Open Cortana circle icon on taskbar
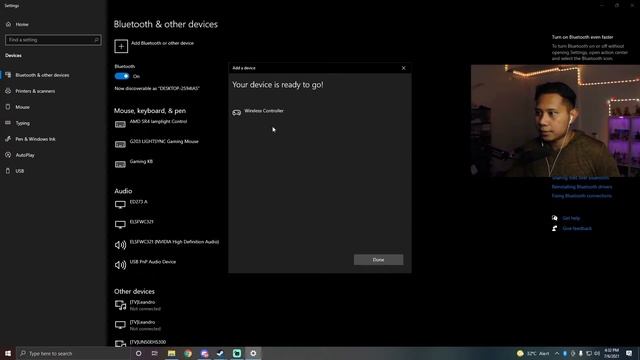 (138, 353)
